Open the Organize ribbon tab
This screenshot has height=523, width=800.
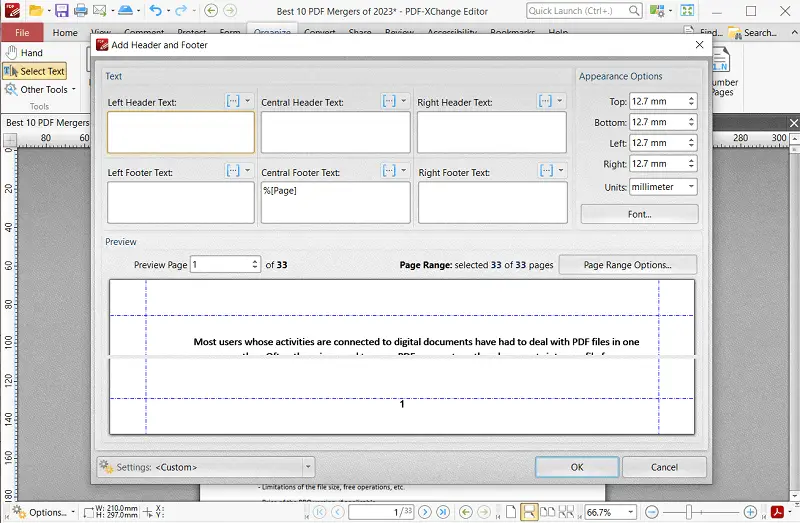point(272,32)
